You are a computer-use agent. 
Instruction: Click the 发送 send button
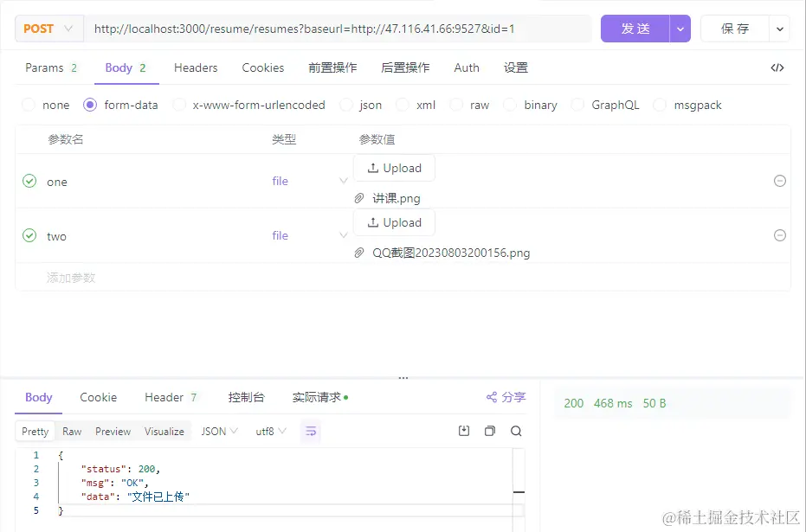tap(635, 29)
